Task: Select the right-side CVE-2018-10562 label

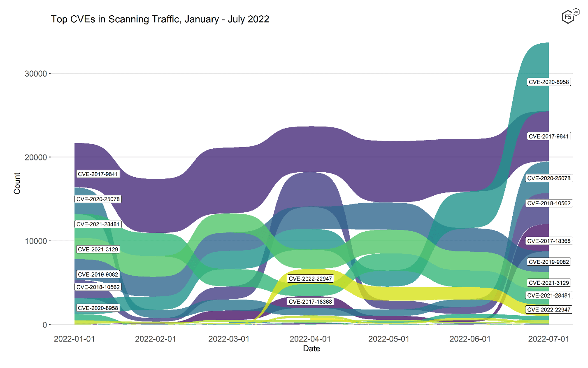Action: [x=549, y=203]
